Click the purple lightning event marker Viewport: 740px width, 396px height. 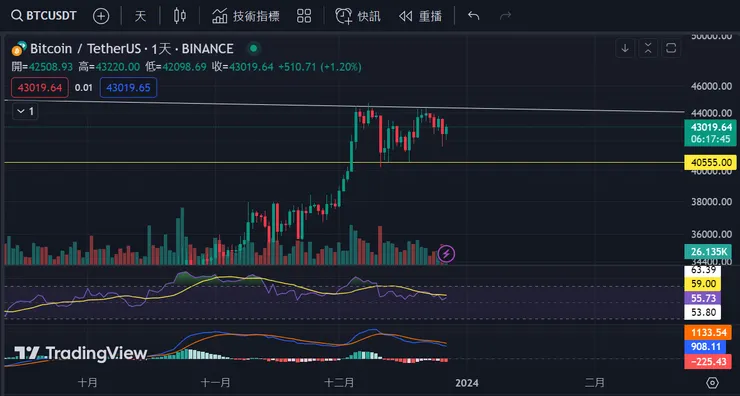click(x=446, y=254)
